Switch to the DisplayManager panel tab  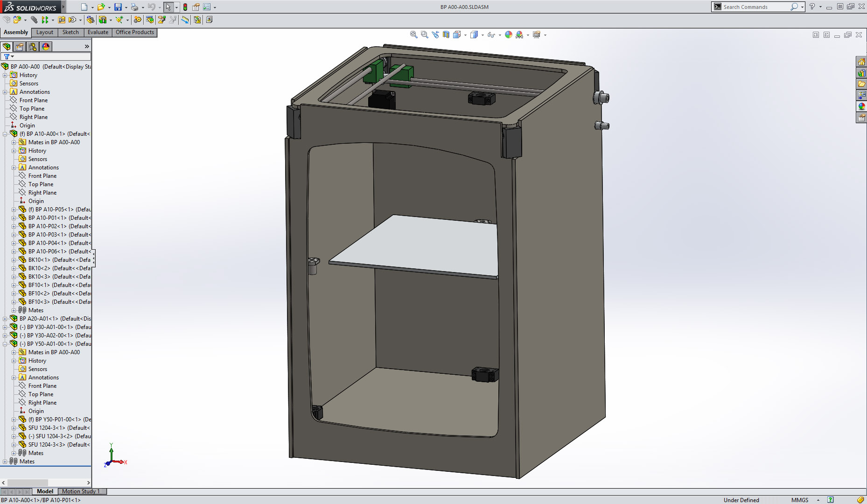pyautogui.click(x=46, y=47)
